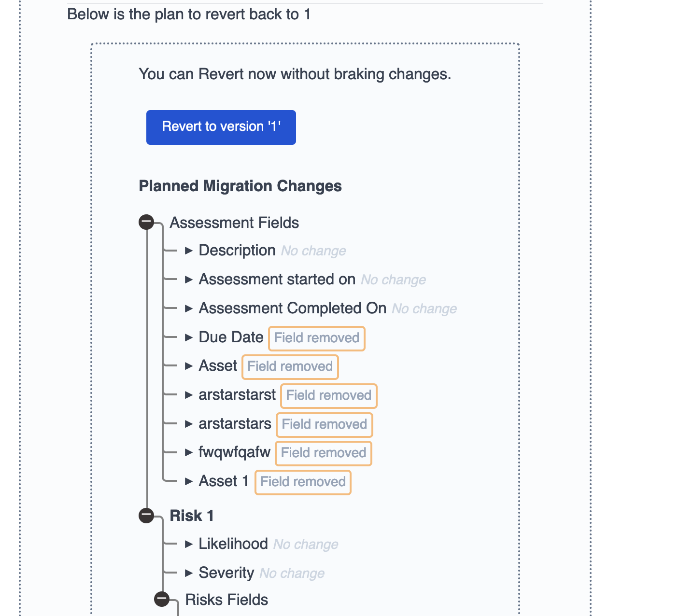Expand the arstarstarst field details
This screenshot has width=679, height=616.
189,395
